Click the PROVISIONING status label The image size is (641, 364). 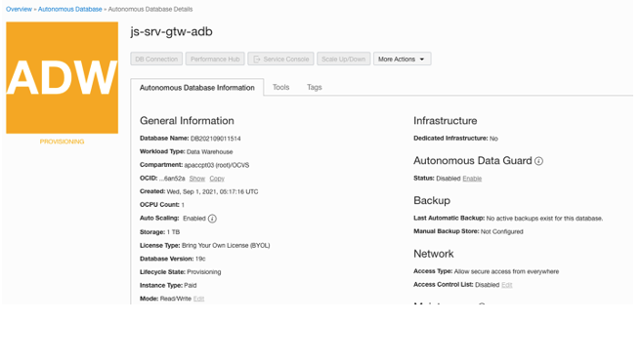[x=63, y=142]
